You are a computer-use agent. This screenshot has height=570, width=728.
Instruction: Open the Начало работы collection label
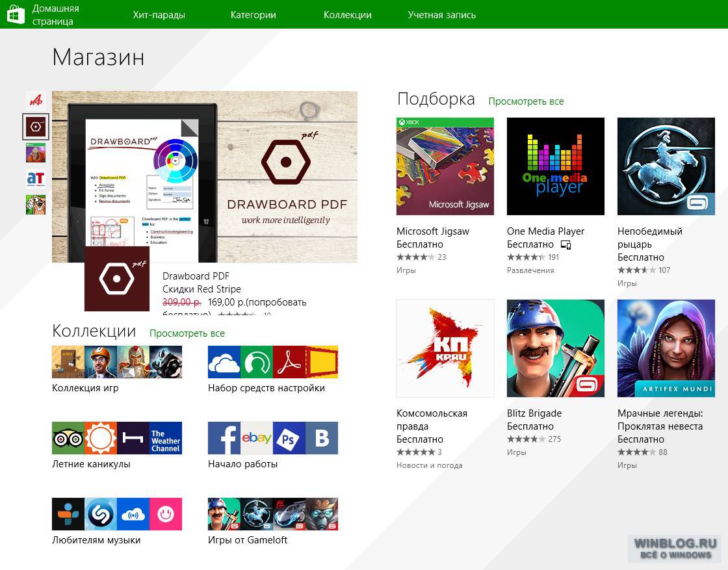pyautogui.click(x=242, y=464)
